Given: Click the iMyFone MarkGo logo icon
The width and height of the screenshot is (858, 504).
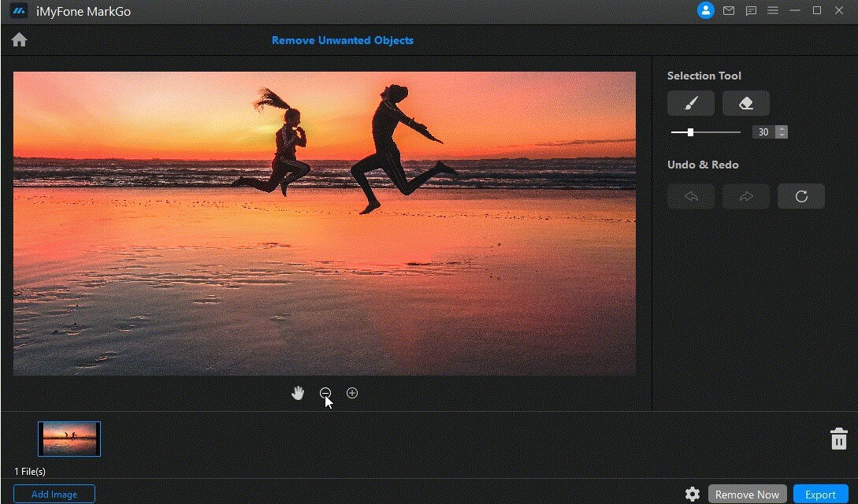Looking at the screenshot, I should click(19, 11).
